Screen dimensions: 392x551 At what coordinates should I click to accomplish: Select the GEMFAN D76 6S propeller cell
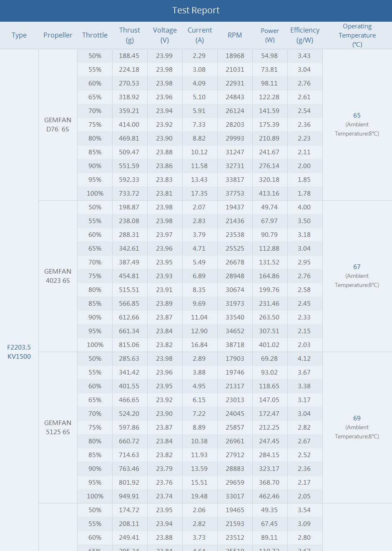tap(58, 124)
